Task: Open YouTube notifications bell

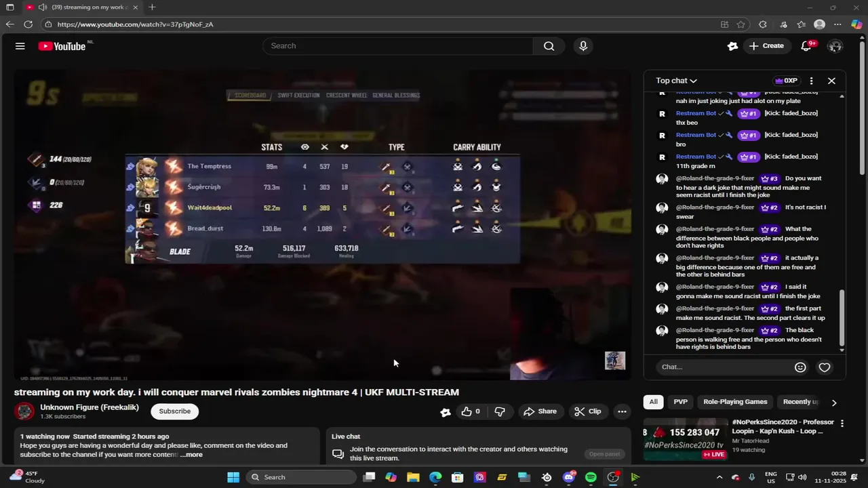Action: pos(806,46)
